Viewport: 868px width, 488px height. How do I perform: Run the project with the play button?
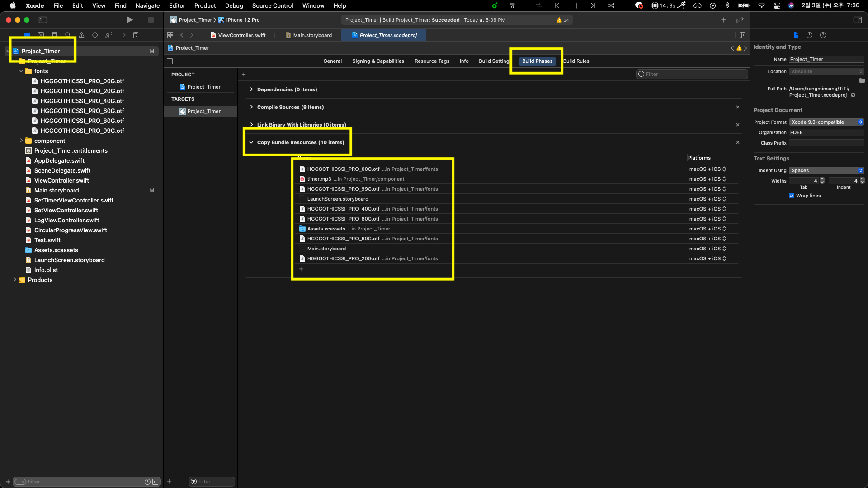click(130, 20)
